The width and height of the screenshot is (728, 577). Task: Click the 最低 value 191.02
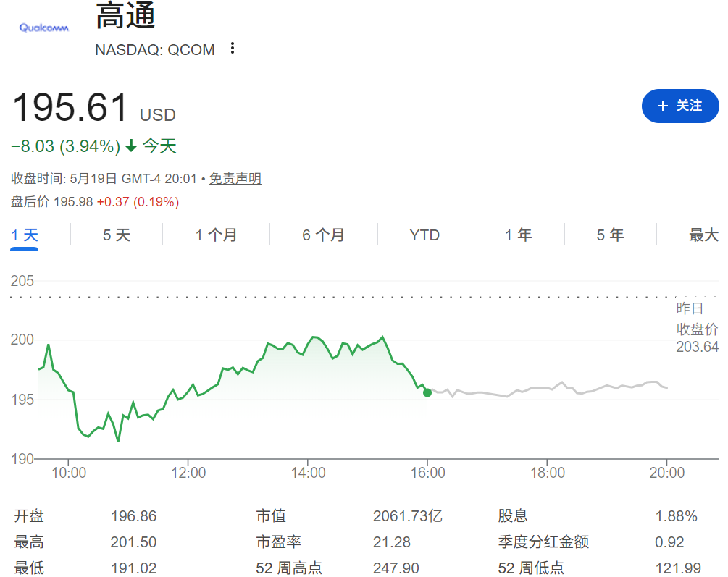click(x=134, y=568)
